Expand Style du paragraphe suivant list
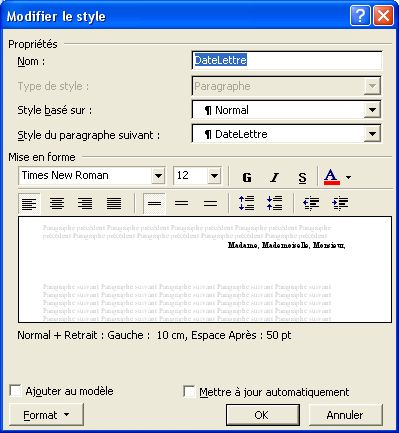 (x=372, y=134)
